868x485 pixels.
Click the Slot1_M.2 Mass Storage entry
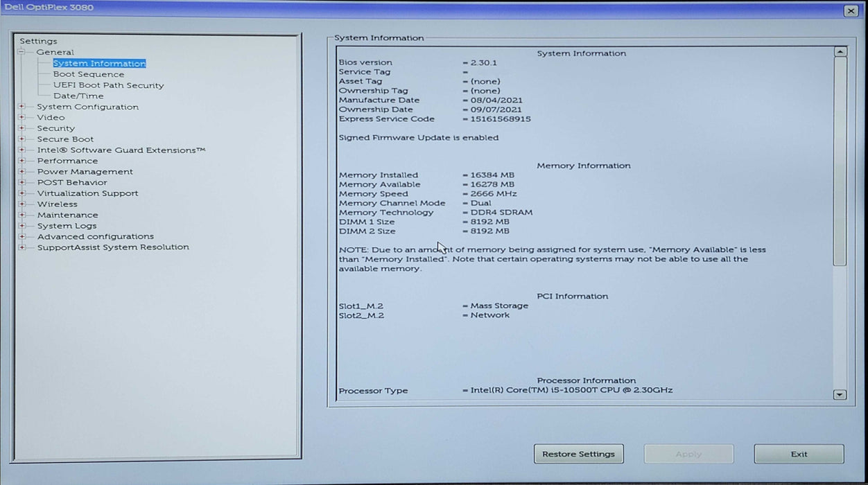(x=433, y=306)
